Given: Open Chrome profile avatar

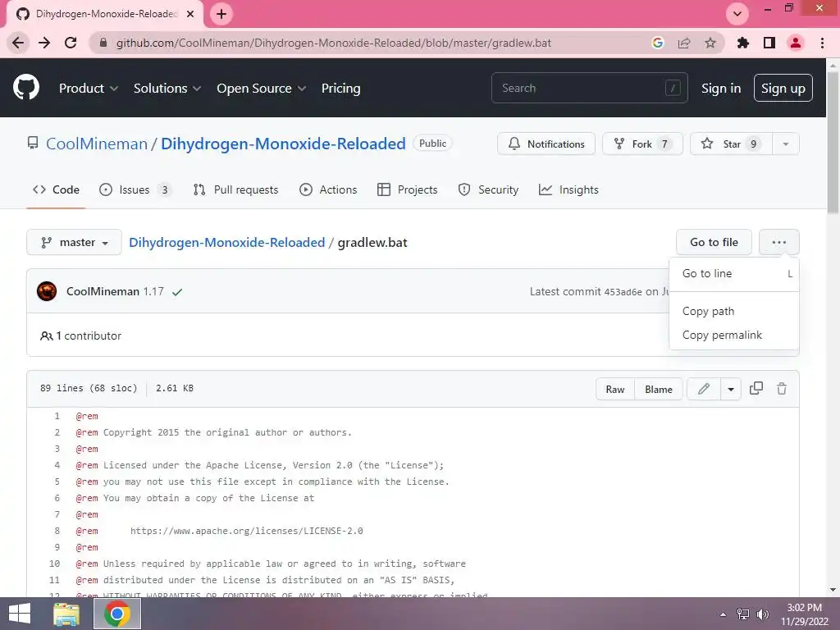Looking at the screenshot, I should coord(796,43).
